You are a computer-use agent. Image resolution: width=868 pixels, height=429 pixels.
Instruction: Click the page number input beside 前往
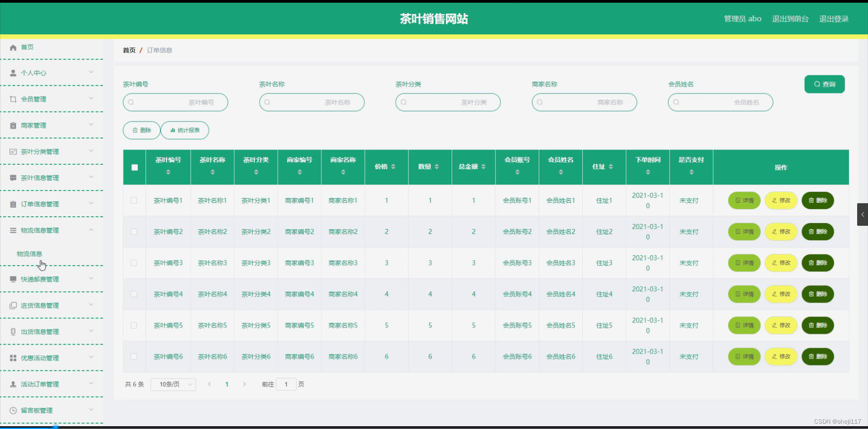point(287,384)
